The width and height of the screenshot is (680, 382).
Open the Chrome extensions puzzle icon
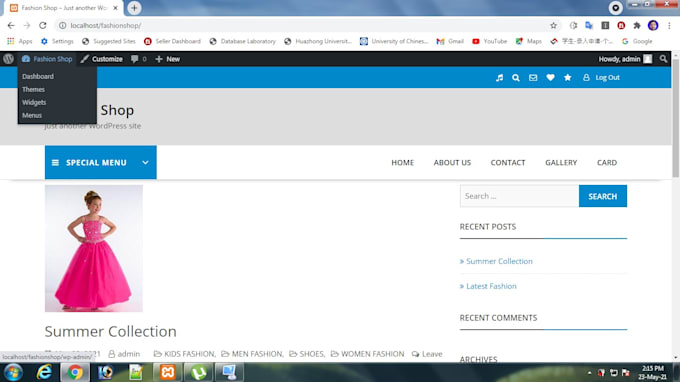coord(637,26)
